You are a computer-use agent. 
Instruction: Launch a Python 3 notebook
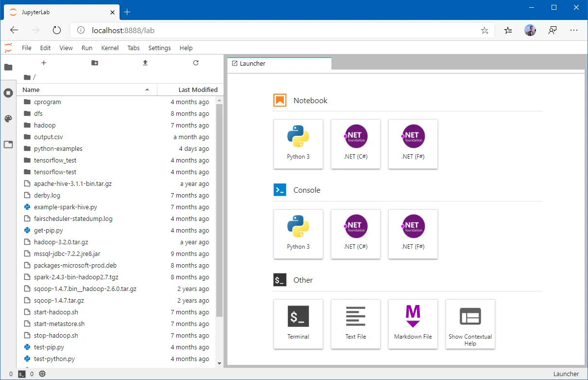coord(298,144)
